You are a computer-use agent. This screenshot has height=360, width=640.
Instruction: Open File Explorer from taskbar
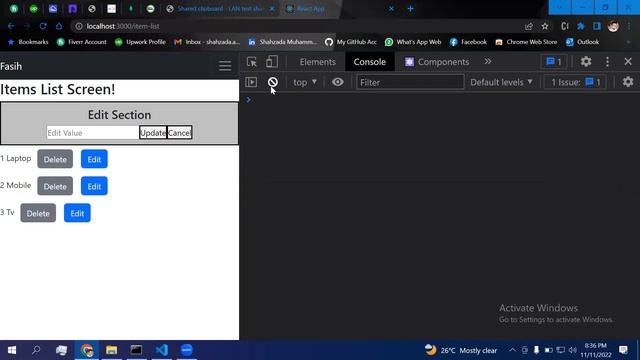111,350
